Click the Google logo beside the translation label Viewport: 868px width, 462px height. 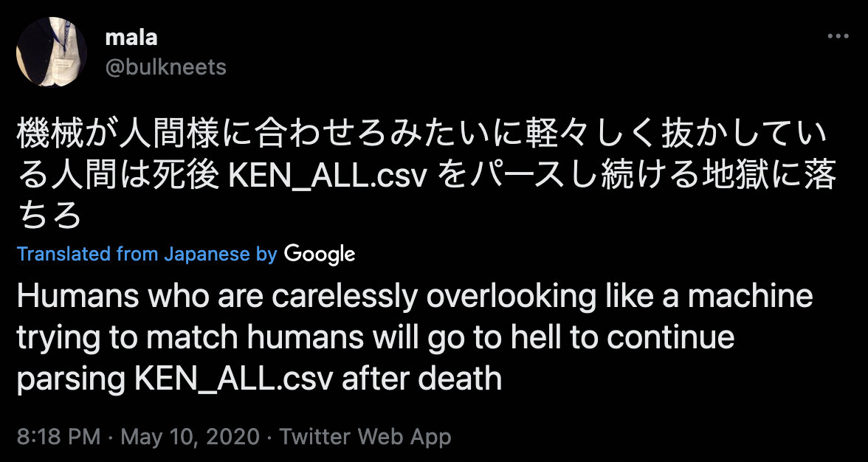[x=320, y=255]
